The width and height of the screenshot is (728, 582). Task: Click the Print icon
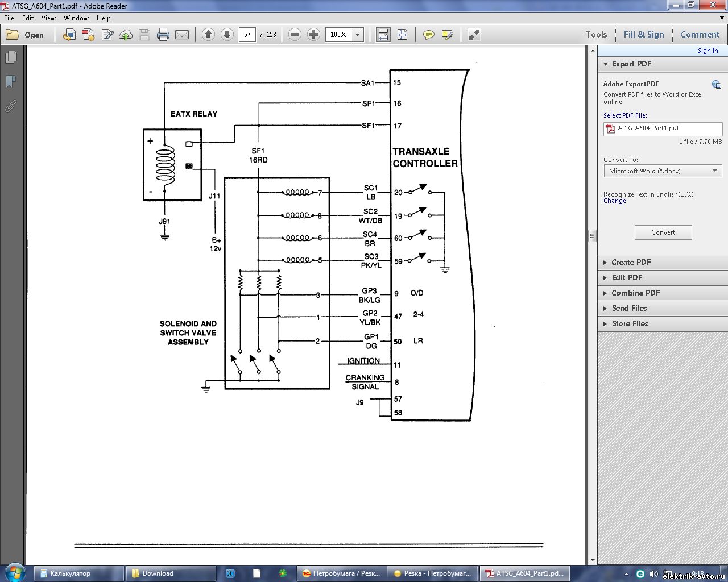[x=163, y=35]
